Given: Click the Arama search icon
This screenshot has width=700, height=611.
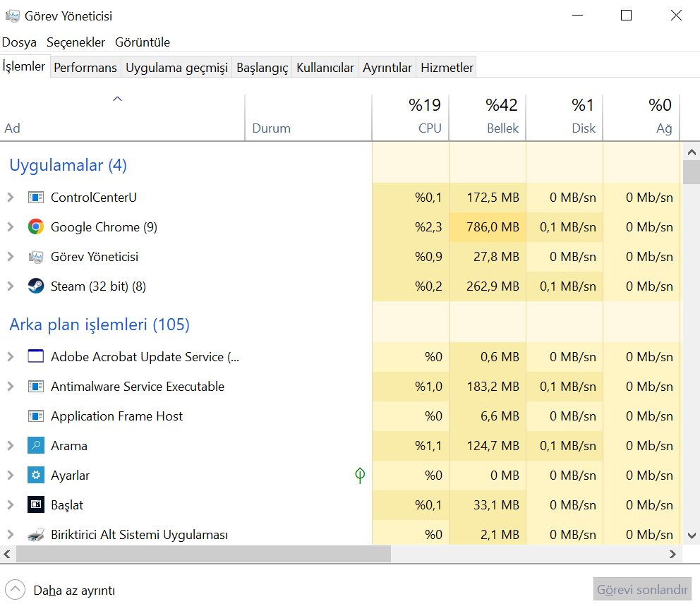Looking at the screenshot, I should pos(35,446).
